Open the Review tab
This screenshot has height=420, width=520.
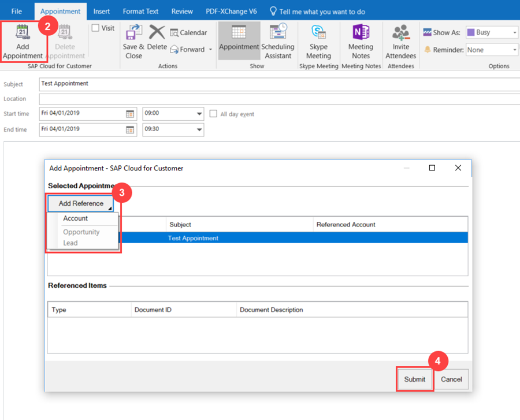[x=182, y=12]
